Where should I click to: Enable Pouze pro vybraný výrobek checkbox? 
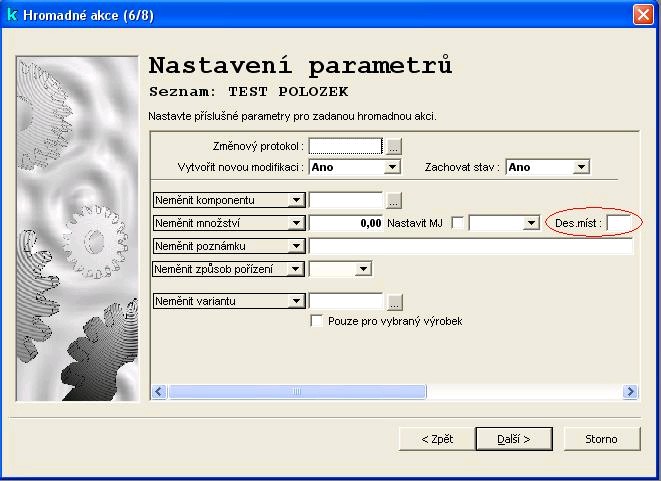pyautogui.click(x=317, y=321)
